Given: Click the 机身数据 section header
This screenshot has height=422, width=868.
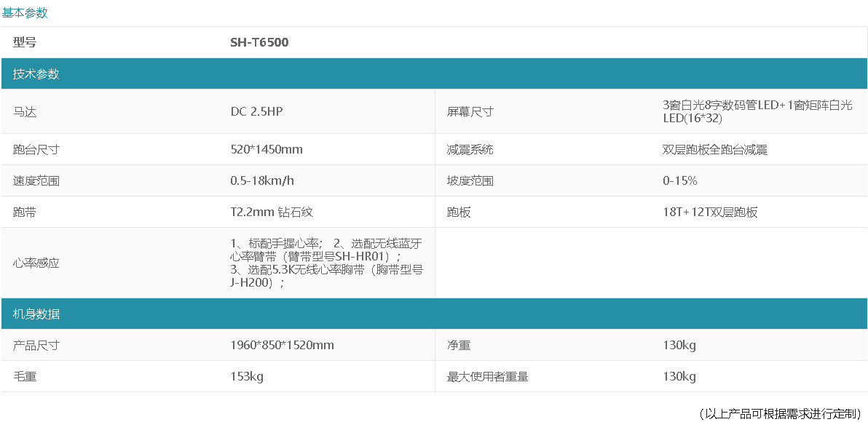Looking at the screenshot, I should click(36, 314).
